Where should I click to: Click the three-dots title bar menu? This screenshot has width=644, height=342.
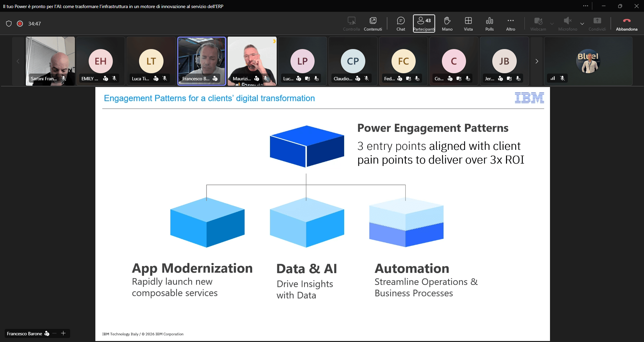586,6
